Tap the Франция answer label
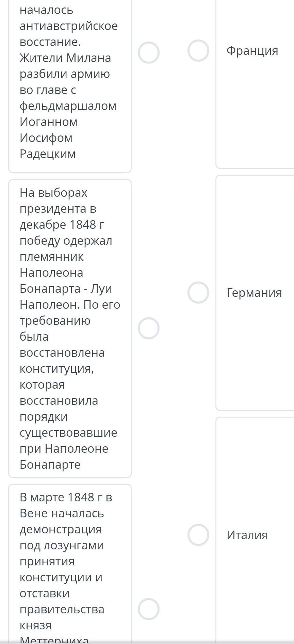 [252, 51]
